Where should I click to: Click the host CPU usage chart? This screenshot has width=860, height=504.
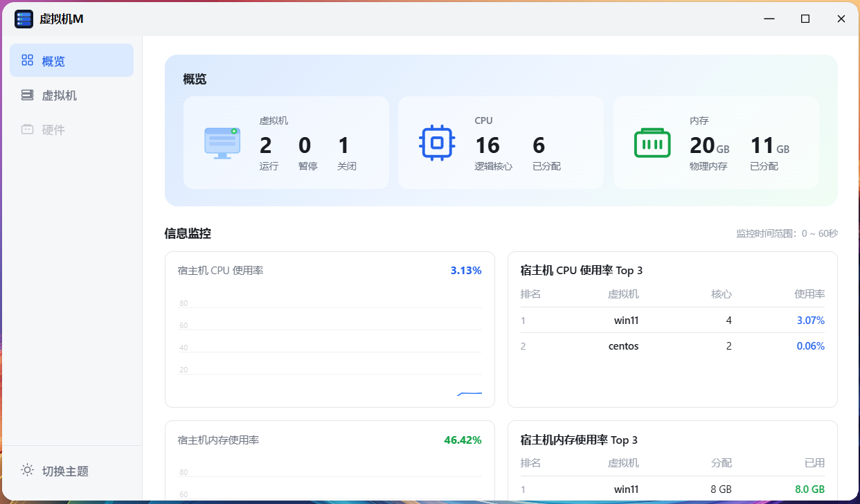(330, 346)
